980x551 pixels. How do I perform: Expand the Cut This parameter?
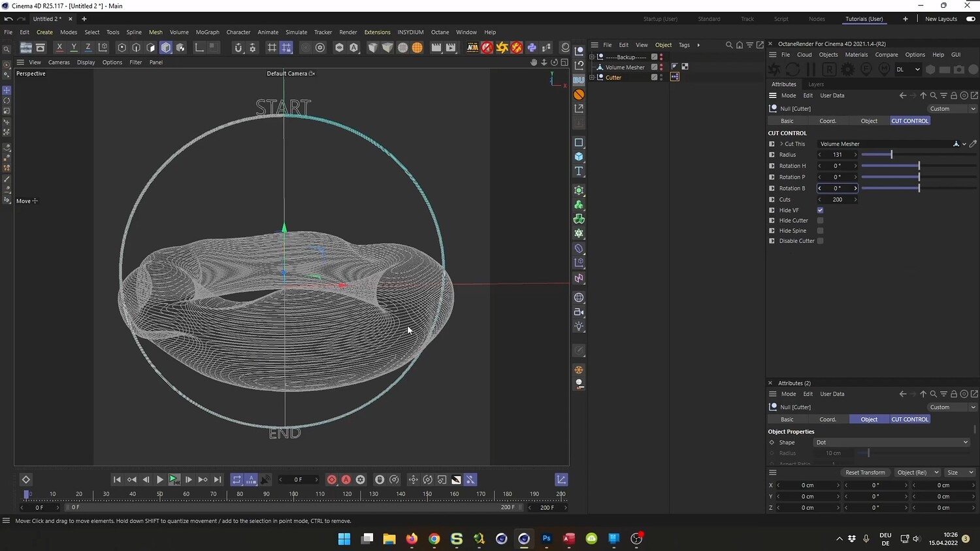tap(781, 144)
